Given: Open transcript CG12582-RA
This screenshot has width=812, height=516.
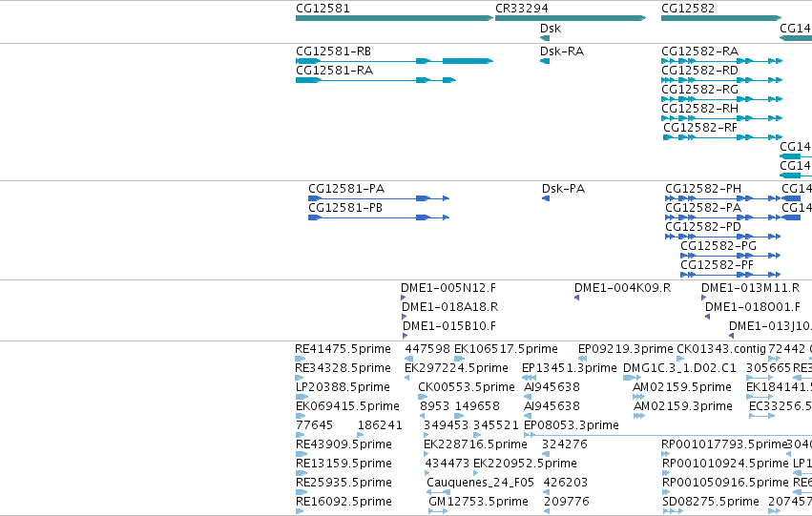Looking at the screenshot, I should tap(722, 61).
